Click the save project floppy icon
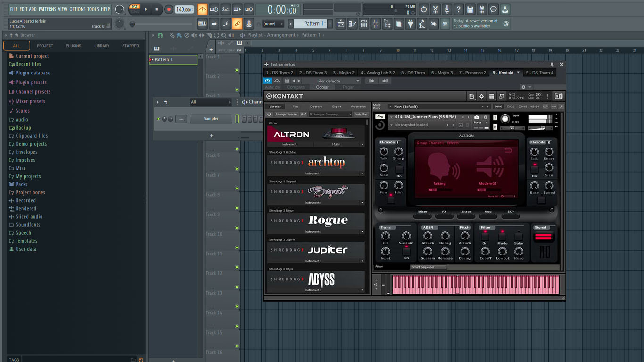644x362 pixels. tap(470, 9)
